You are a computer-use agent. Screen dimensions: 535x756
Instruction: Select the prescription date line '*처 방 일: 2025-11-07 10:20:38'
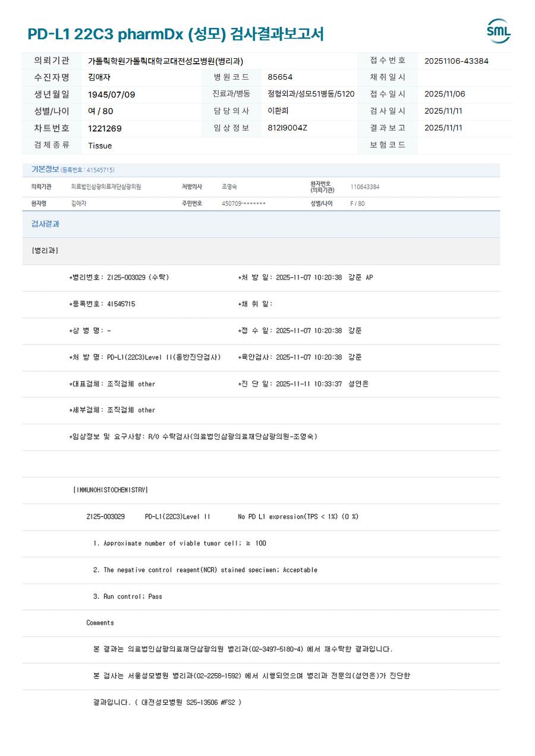pyautogui.click(x=290, y=278)
